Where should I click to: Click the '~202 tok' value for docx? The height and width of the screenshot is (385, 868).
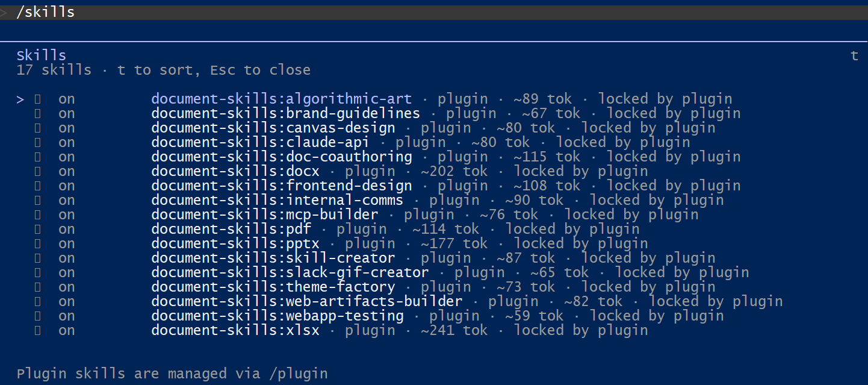454,171
